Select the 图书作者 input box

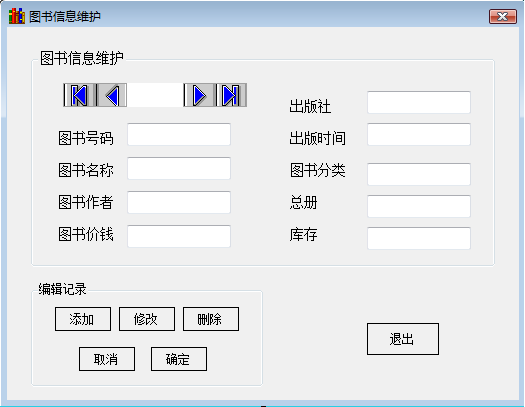coord(179,202)
